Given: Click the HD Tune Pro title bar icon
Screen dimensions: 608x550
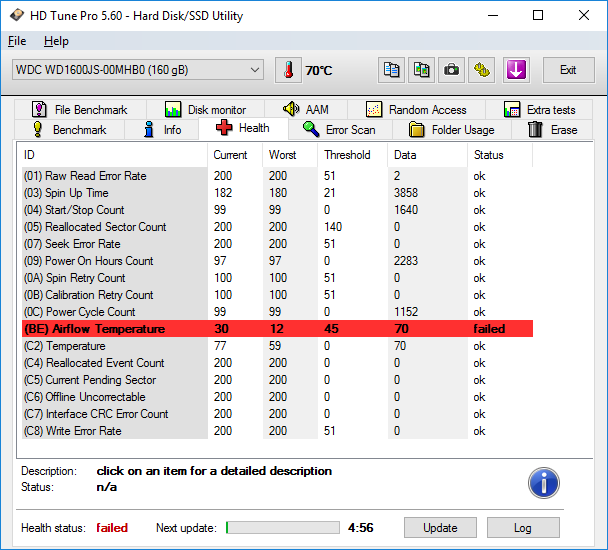Looking at the screenshot, I should pyautogui.click(x=17, y=16).
